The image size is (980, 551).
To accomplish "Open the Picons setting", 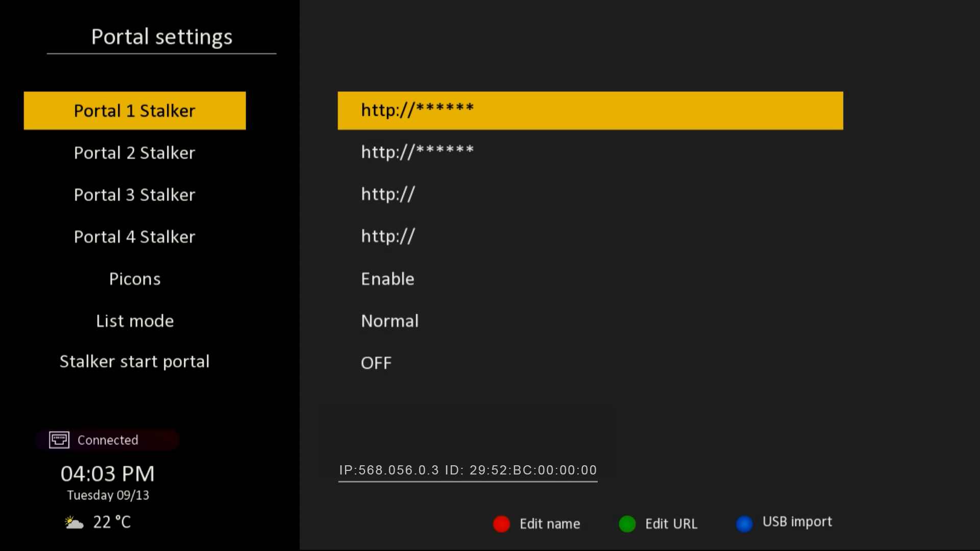I will [x=135, y=279].
